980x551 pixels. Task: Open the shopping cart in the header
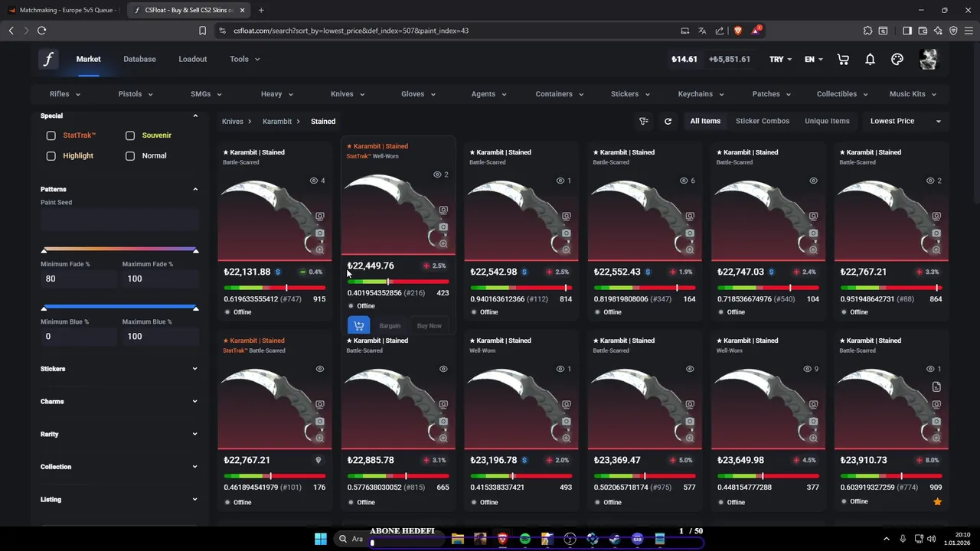tap(843, 59)
